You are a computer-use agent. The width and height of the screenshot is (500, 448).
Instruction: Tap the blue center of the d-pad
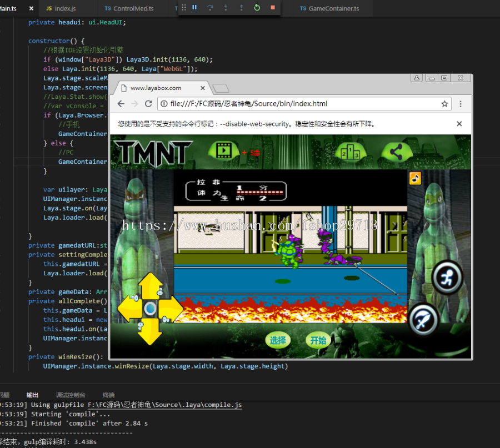[x=150, y=309]
